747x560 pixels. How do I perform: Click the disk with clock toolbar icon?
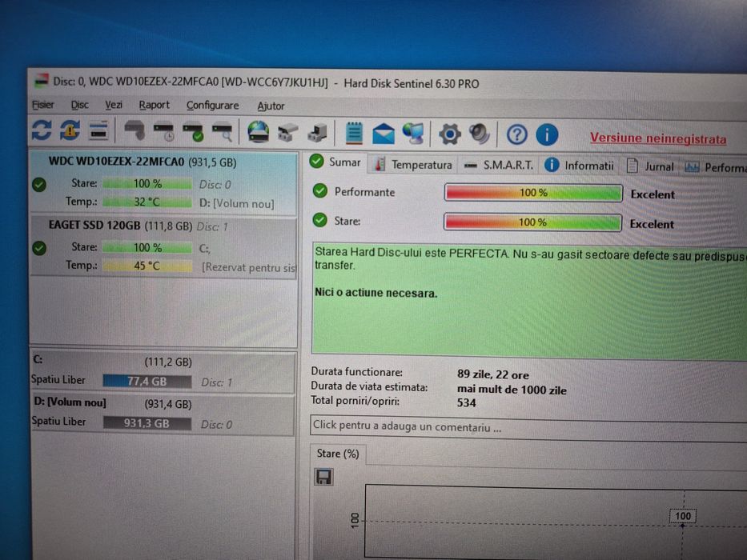click(163, 131)
